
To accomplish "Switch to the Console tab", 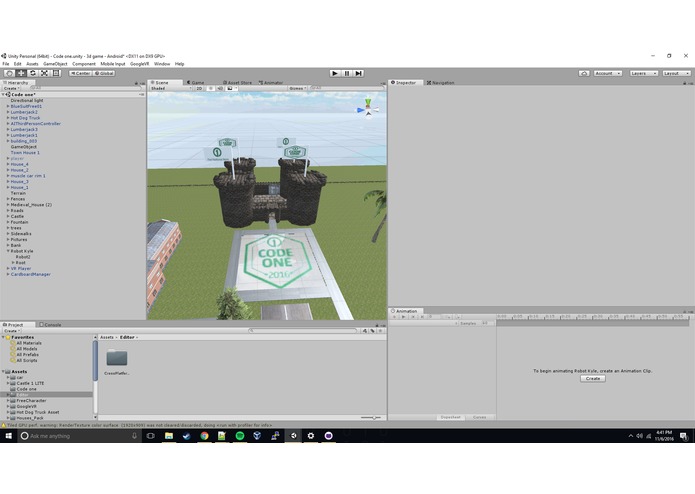I will [x=50, y=325].
